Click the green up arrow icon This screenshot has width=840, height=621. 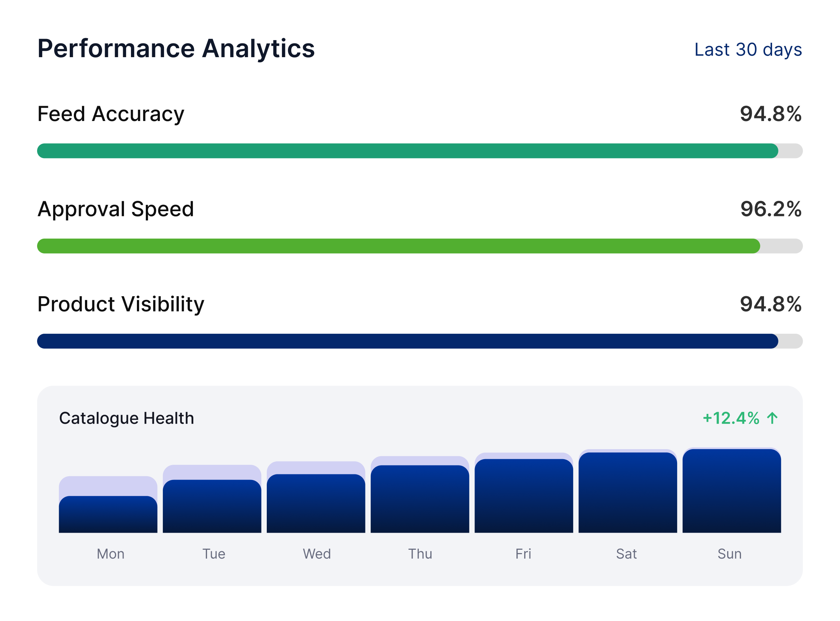(x=772, y=418)
